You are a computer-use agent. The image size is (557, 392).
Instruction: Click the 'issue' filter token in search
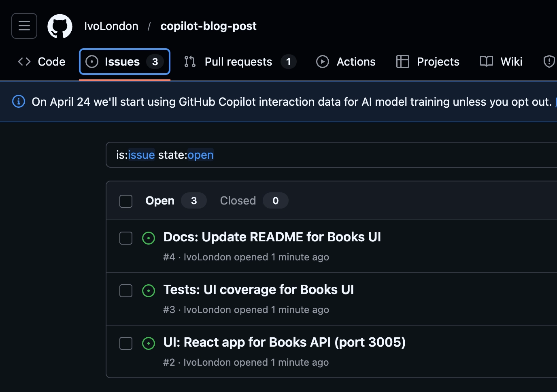(x=141, y=155)
